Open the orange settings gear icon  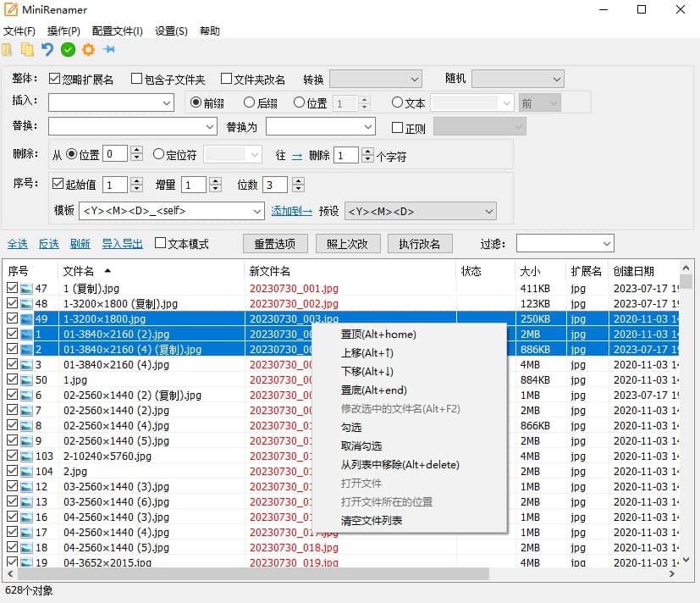click(x=88, y=49)
